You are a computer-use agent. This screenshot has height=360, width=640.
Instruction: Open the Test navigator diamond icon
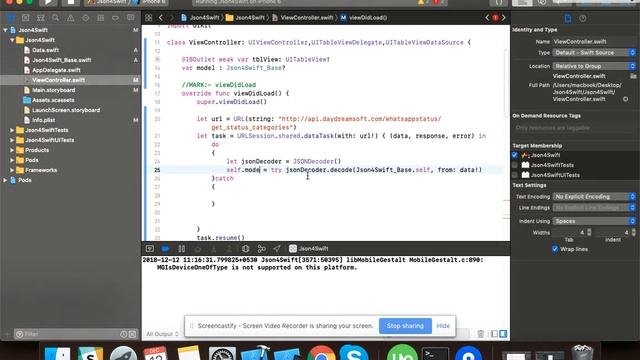point(85,18)
